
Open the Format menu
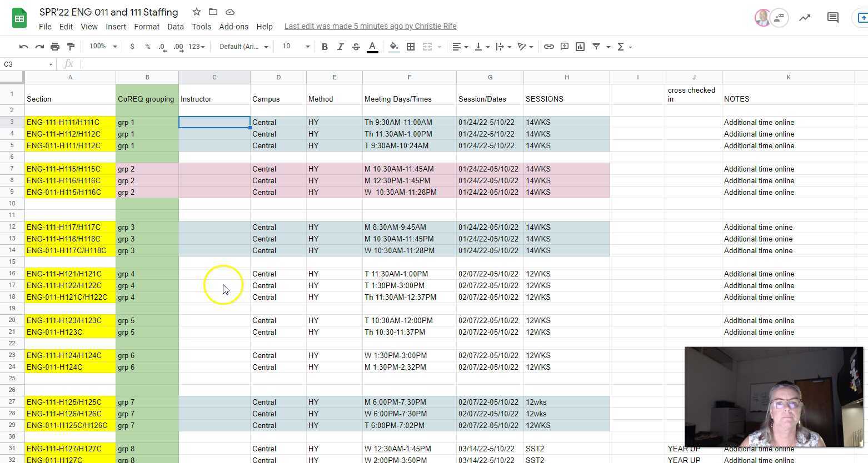[x=146, y=26]
